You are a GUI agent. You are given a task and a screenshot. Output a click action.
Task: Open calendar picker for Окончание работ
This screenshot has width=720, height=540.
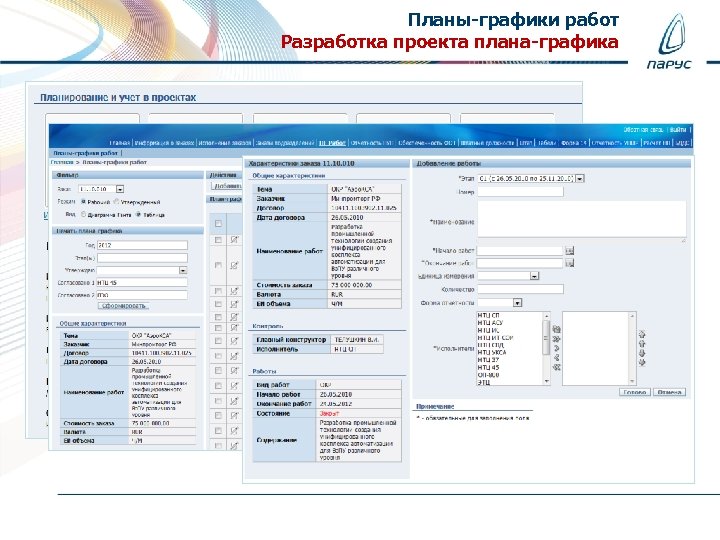pos(569,263)
